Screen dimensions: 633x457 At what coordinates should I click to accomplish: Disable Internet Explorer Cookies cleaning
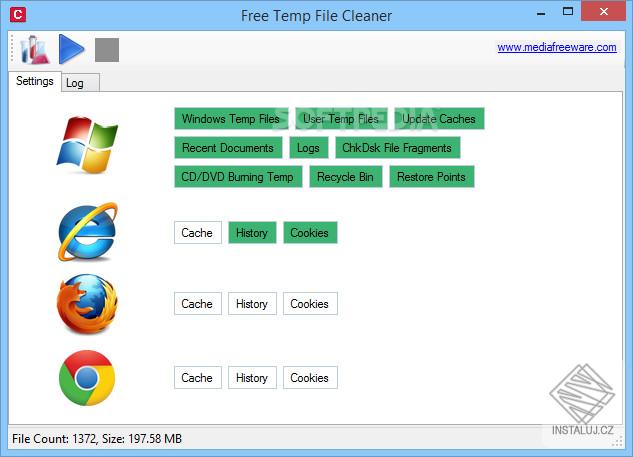tap(310, 233)
